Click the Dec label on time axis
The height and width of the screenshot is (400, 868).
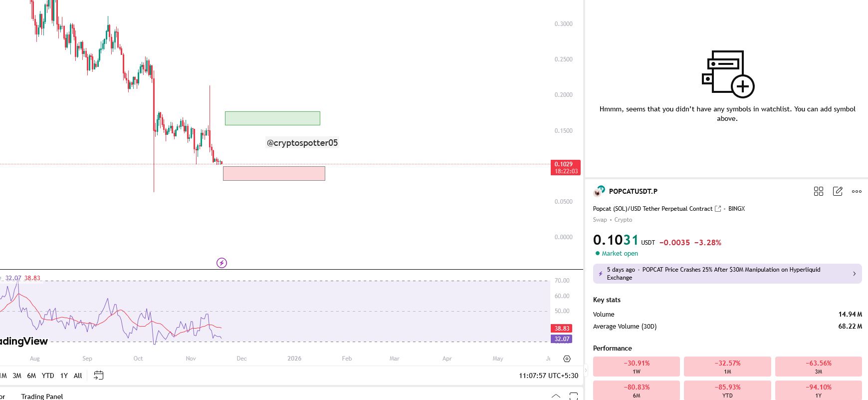(242, 359)
